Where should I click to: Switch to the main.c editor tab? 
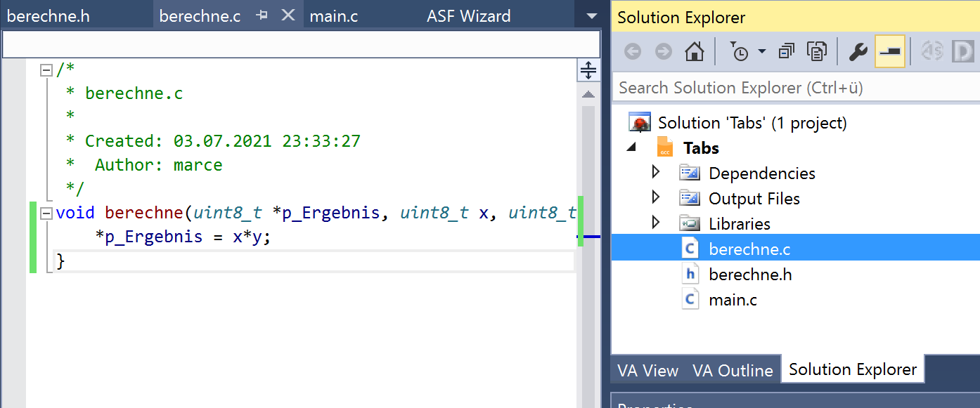click(334, 16)
